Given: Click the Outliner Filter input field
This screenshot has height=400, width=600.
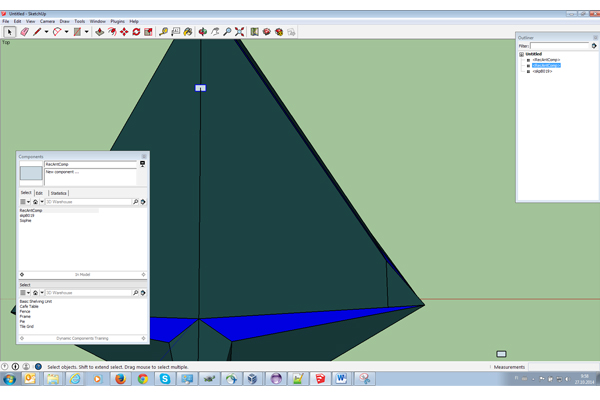Looking at the screenshot, I should point(559,46).
